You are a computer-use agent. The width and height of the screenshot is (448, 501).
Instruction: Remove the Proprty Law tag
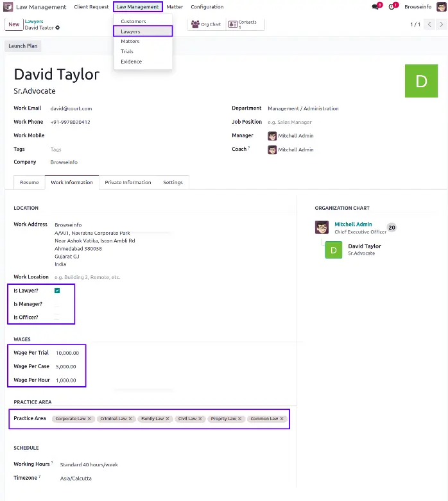coord(239,418)
